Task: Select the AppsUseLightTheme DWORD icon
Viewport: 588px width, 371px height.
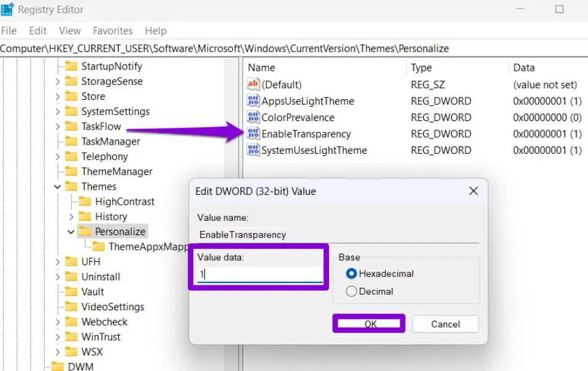Action: tap(253, 101)
